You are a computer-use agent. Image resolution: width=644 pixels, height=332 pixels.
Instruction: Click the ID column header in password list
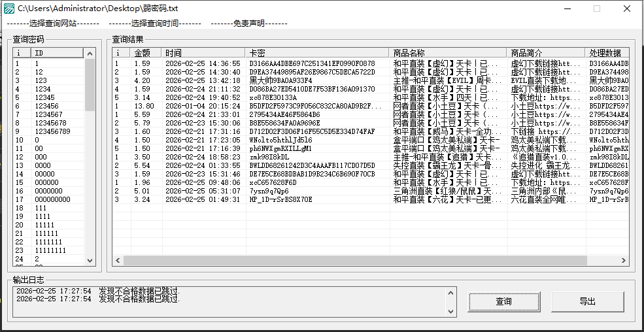pyautogui.click(x=58, y=53)
